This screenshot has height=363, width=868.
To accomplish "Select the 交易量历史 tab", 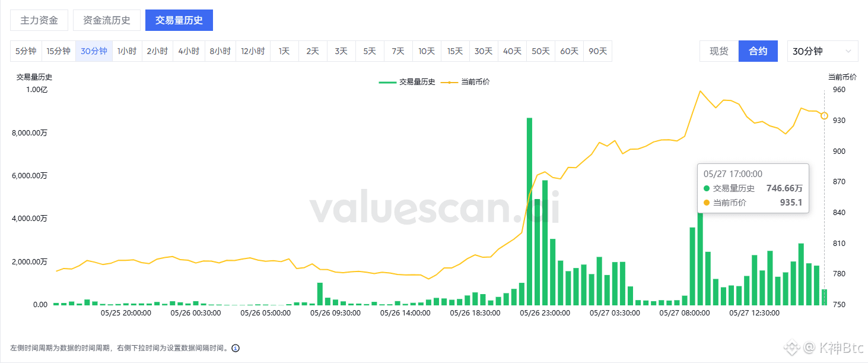I will coord(179,20).
